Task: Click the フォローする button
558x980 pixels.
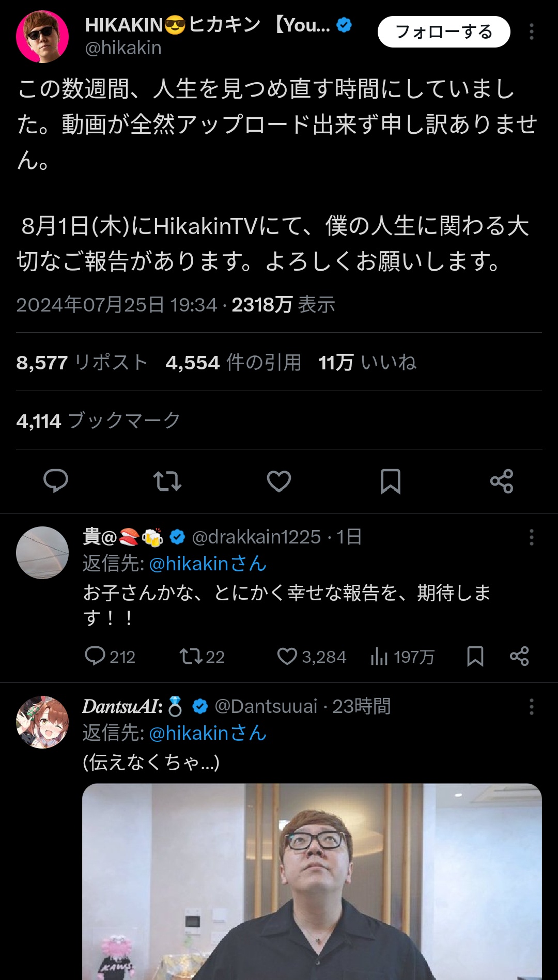Action: [444, 32]
